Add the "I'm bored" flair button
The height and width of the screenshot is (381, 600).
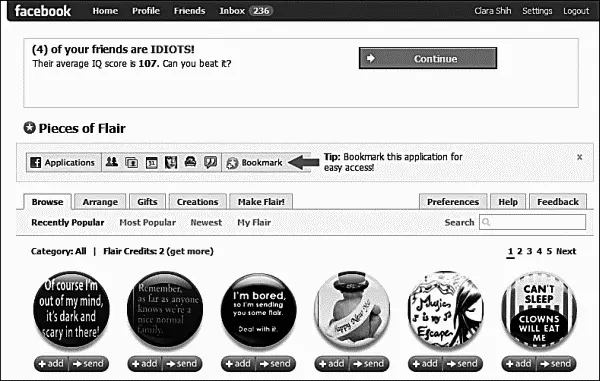click(x=238, y=363)
